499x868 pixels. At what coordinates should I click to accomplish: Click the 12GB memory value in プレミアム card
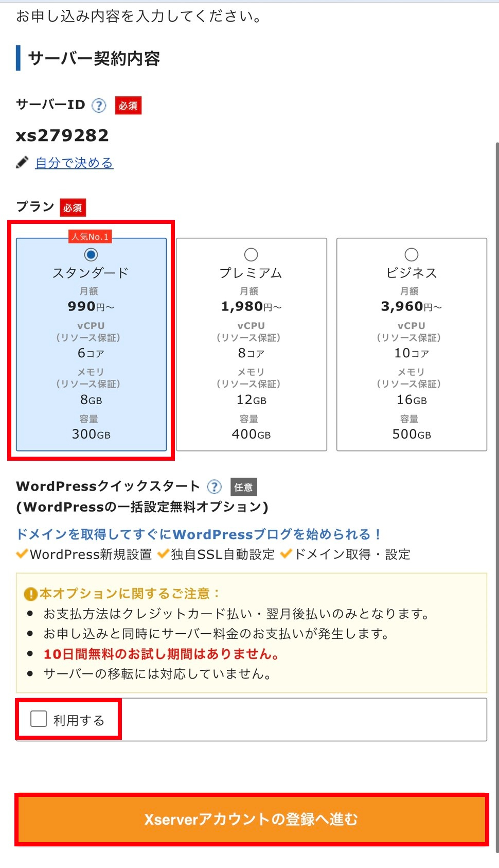251,400
